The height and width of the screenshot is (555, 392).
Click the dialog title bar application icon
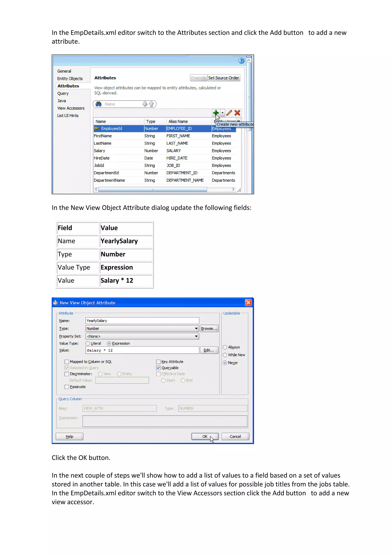(x=56, y=302)
